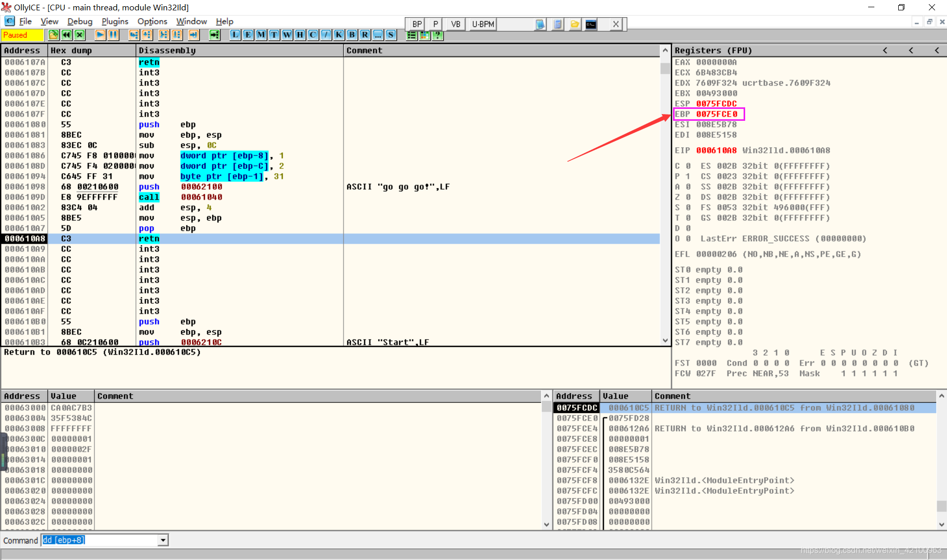
Task: Click the Open file toolbar icon
Action: pyautogui.click(x=53, y=35)
